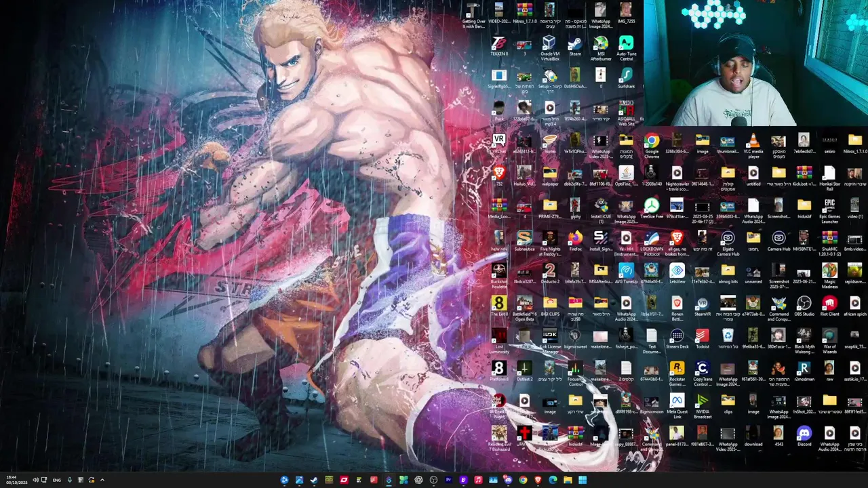Open File Explorer from taskbar
868x488 pixels.
[568, 480]
